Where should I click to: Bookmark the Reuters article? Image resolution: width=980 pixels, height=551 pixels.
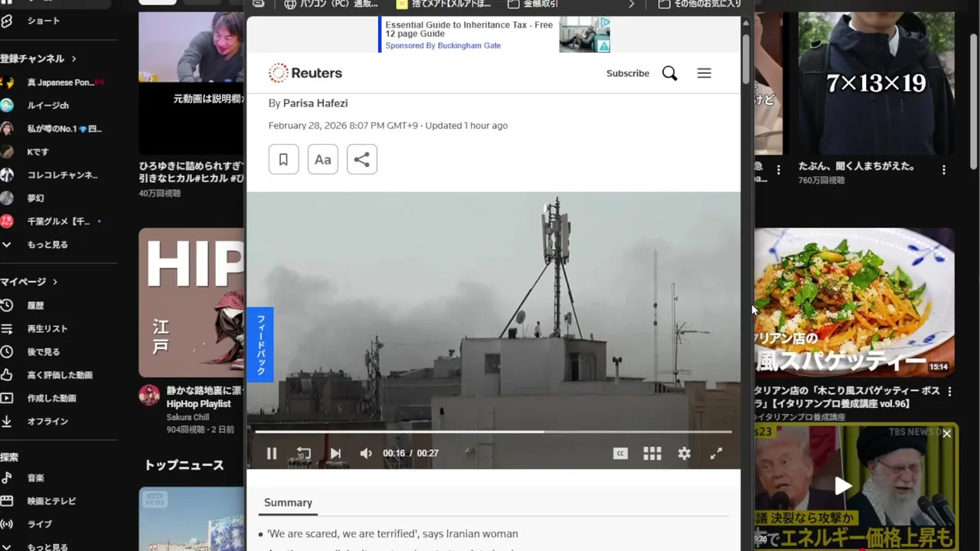[x=283, y=159]
